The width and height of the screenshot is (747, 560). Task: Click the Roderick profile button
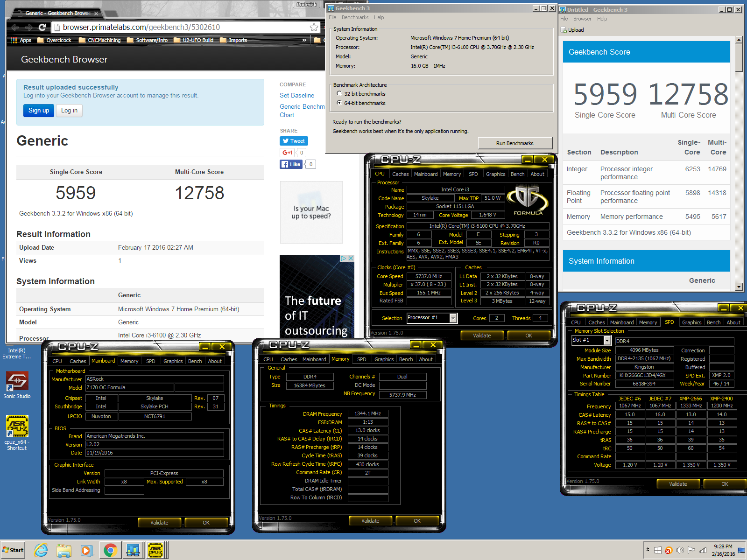click(x=306, y=5)
